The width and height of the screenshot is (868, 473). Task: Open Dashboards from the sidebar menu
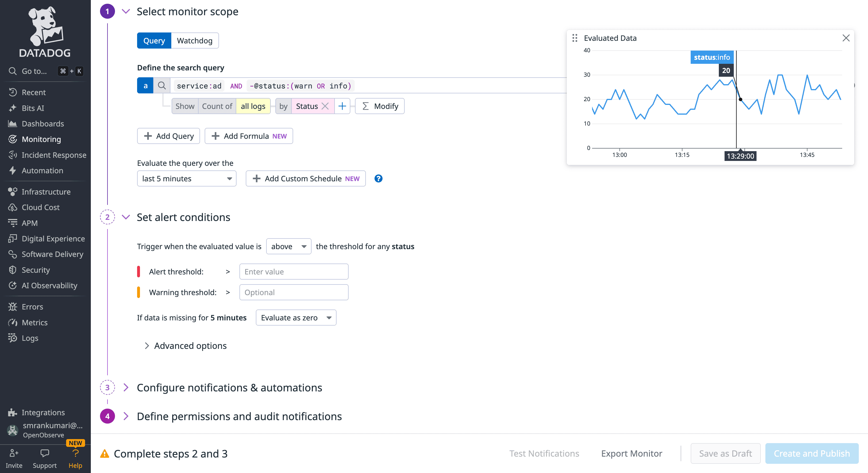click(x=43, y=124)
